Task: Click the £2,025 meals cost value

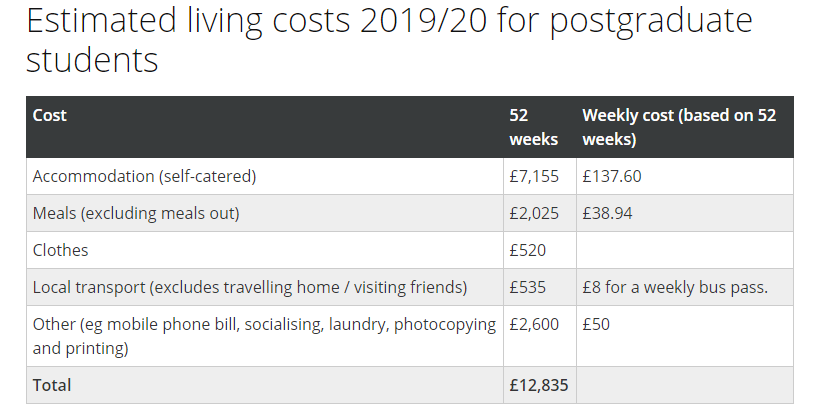Action: 534,213
